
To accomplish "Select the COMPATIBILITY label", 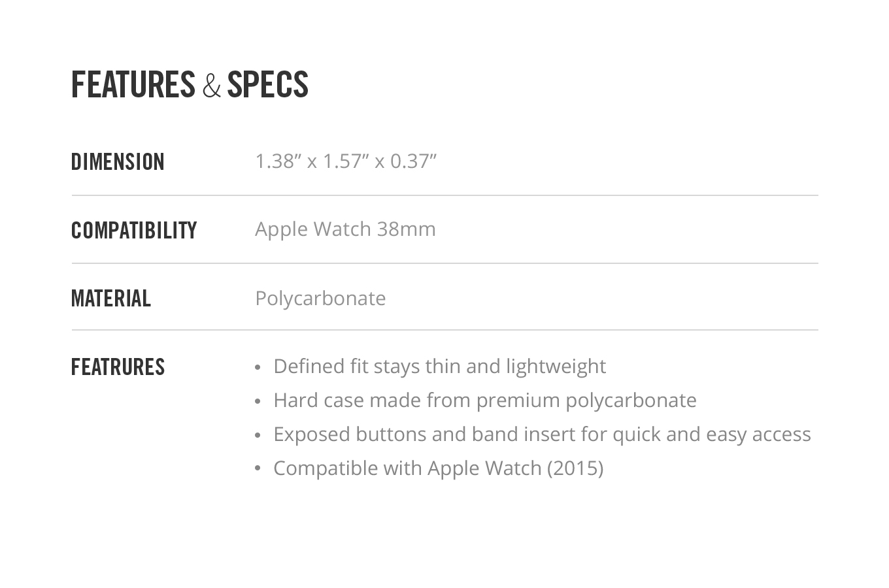I will click(x=134, y=231).
